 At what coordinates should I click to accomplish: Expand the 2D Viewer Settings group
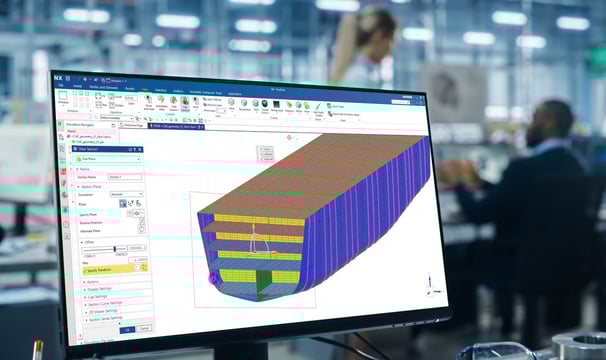101,312
